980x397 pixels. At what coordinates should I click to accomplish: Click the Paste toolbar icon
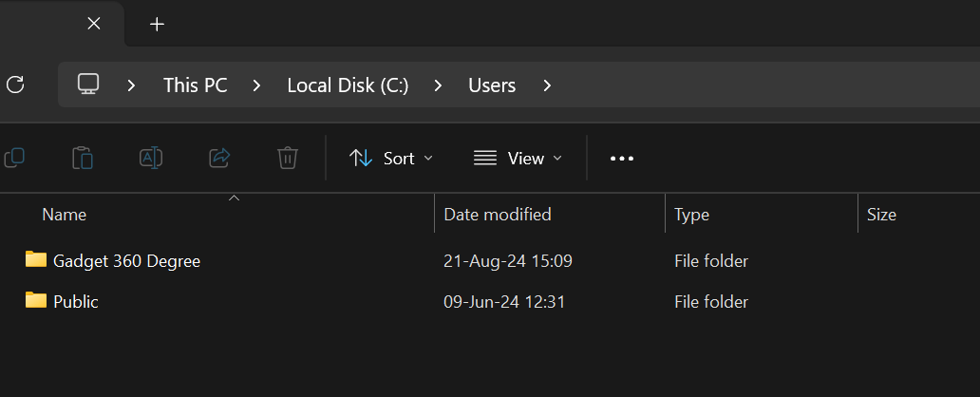tap(83, 158)
